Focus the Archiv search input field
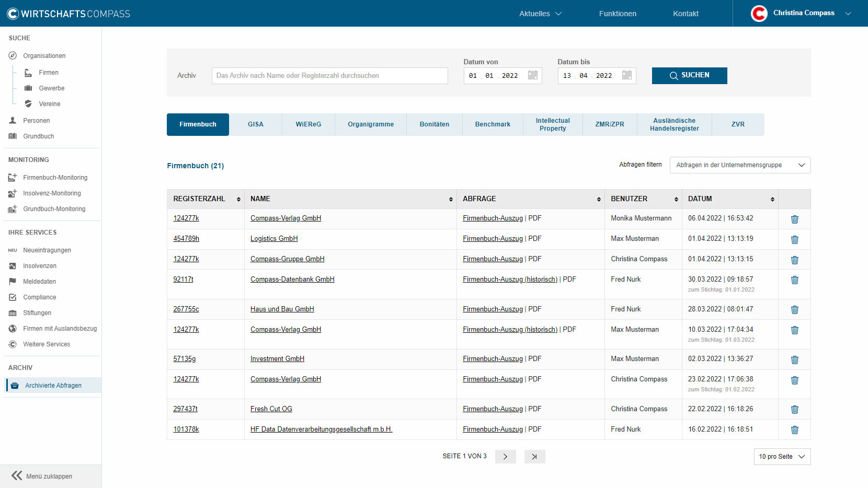868x488 pixels. [x=330, y=76]
